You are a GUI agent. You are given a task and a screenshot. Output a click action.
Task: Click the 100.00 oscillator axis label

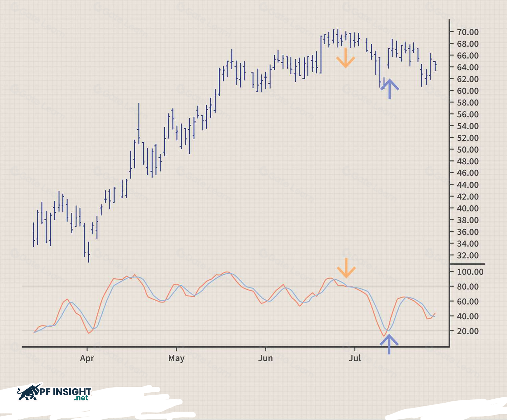(x=470, y=272)
